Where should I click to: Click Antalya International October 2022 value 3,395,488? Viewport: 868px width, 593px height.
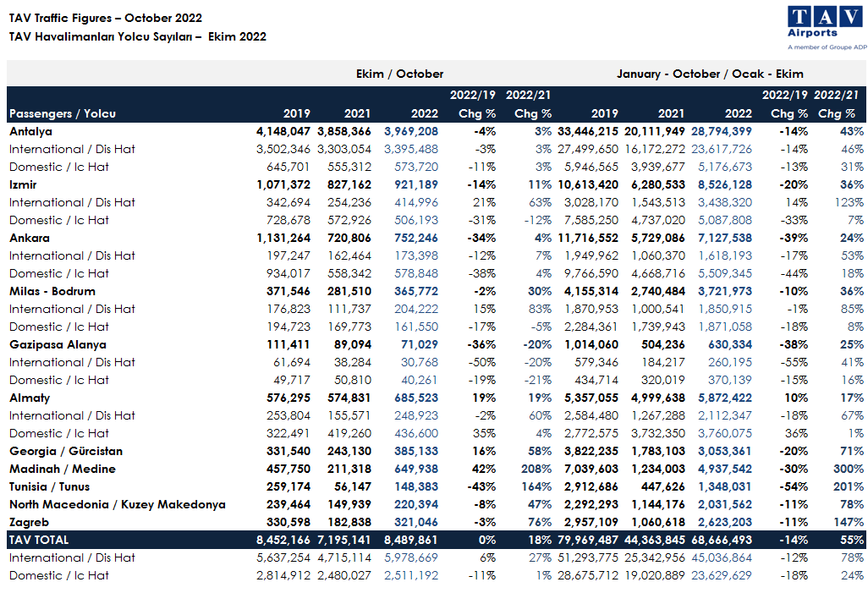pyautogui.click(x=411, y=150)
